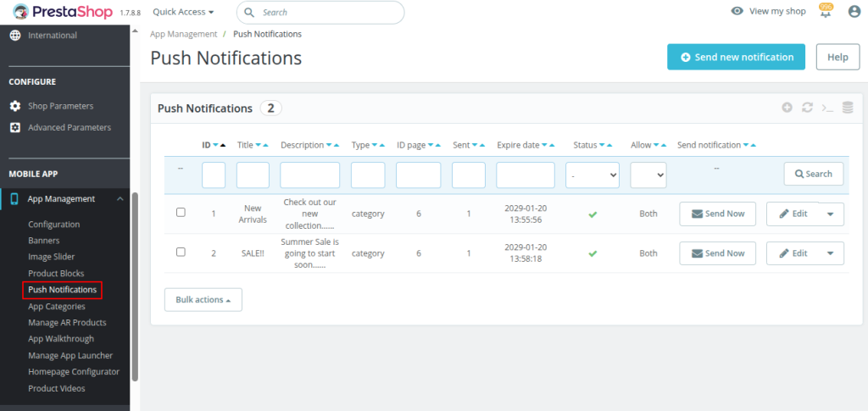Image resolution: width=868 pixels, height=411 pixels.
Task: Open Edit dropdown arrow for New Arrivals row
Action: click(831, 214)
